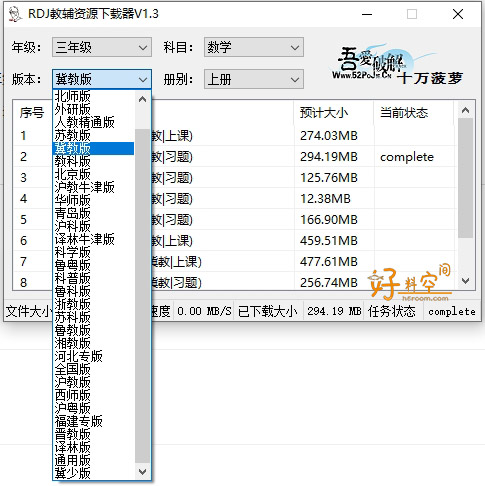
Task: Click edition list scroll-down arrow
Action: coord(143,471)
